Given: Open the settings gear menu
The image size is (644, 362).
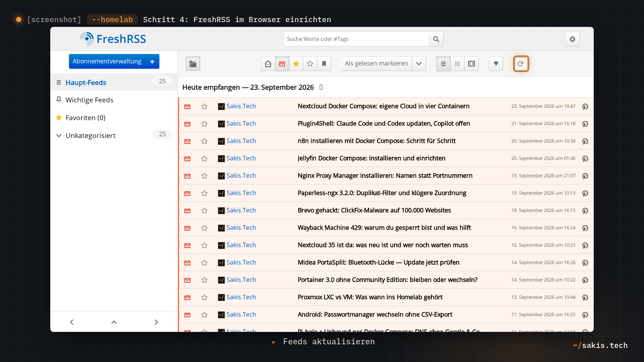Looking at the screenshot, I should [572, 39].
